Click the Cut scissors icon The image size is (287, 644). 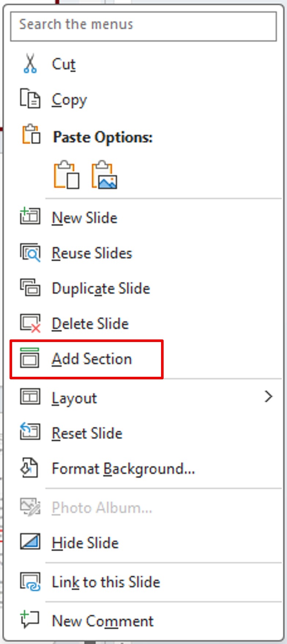30,64
